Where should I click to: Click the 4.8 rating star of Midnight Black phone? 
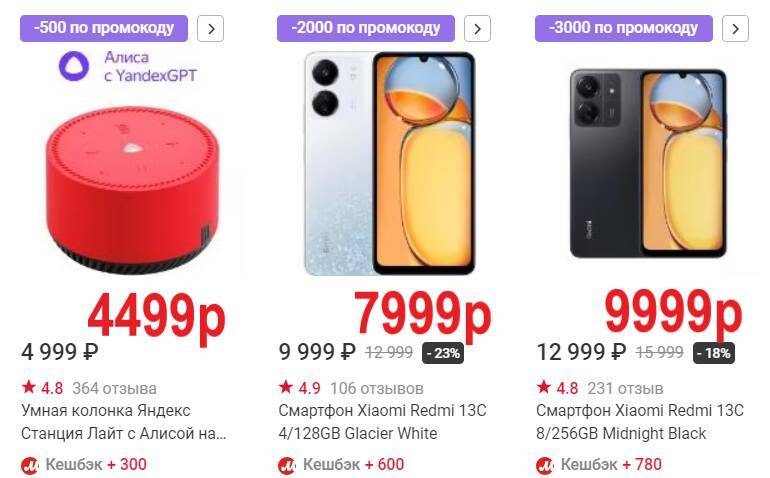[x=544, y=387]
